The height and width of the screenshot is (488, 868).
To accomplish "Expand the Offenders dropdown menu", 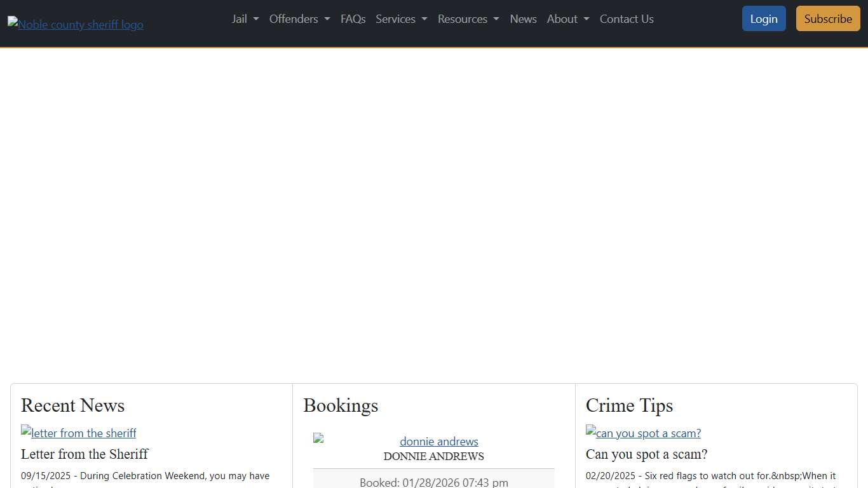I will point(299,19).
